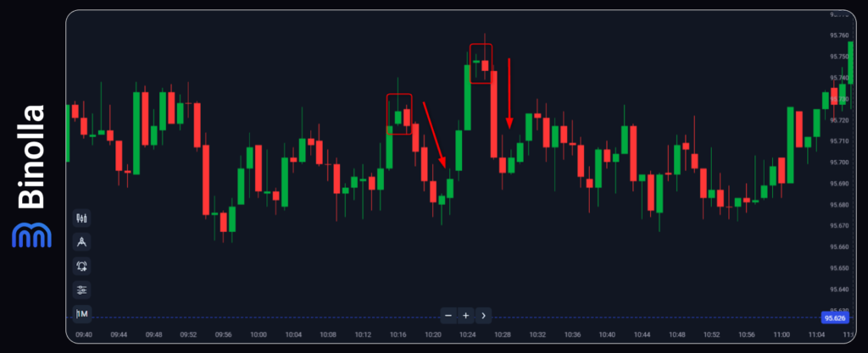Viewport: 868px width, 353px height.
Task: Click the 10:48 time axis label
Action: (x=677, y=334)
